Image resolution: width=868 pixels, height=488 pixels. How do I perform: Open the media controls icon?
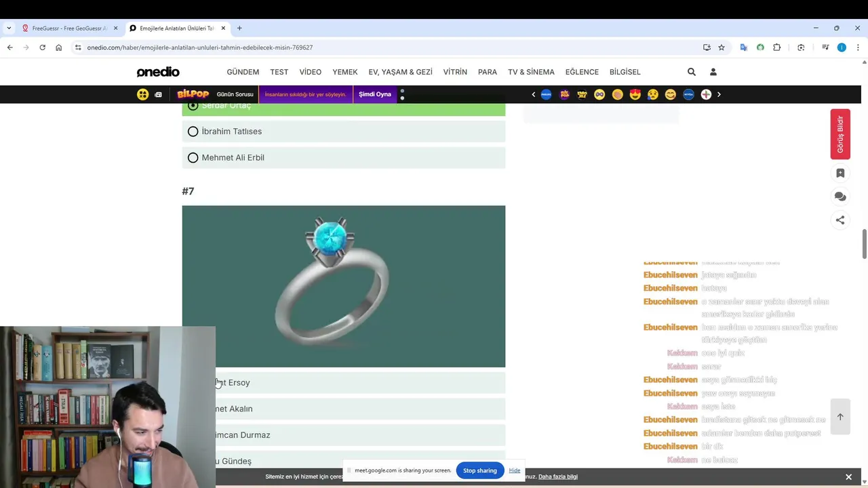(825, 47)
